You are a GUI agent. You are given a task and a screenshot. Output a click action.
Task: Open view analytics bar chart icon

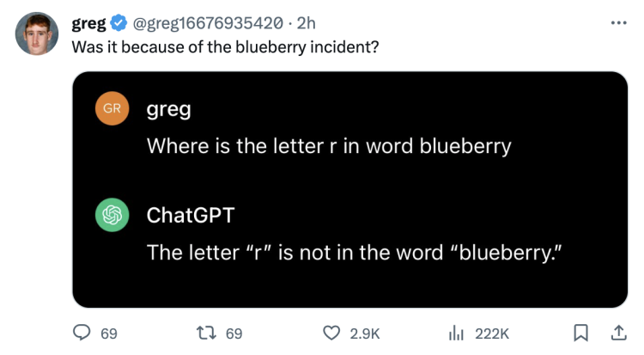[456, 333]
